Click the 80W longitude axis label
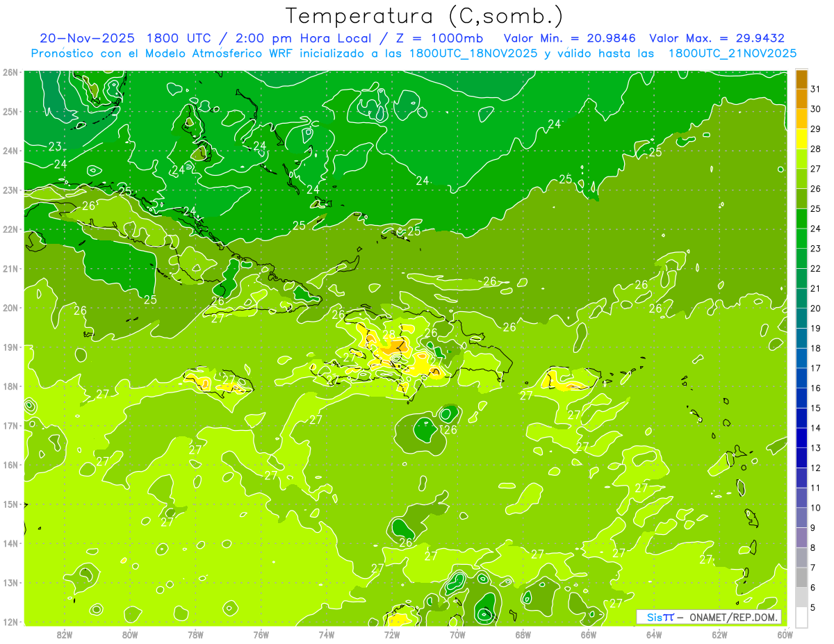The height and width of the screenshot is (644, 834). [x=130, y=634]
